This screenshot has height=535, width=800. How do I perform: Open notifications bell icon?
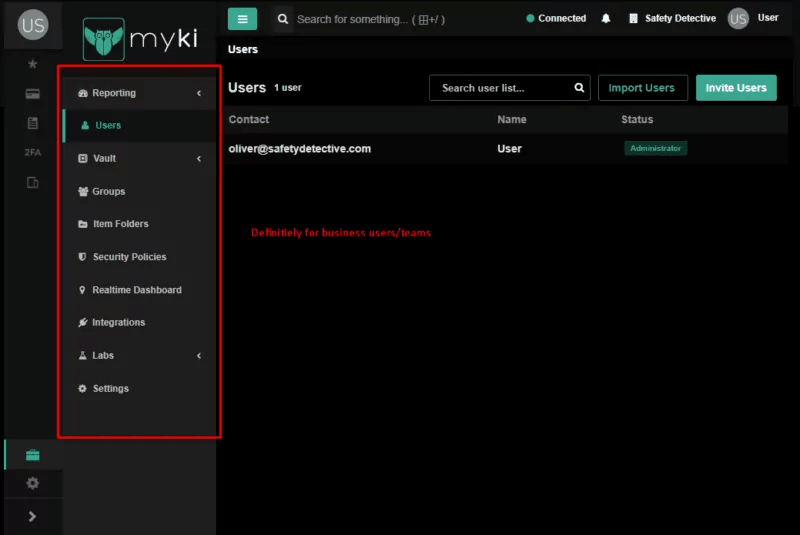click(606, 18)
